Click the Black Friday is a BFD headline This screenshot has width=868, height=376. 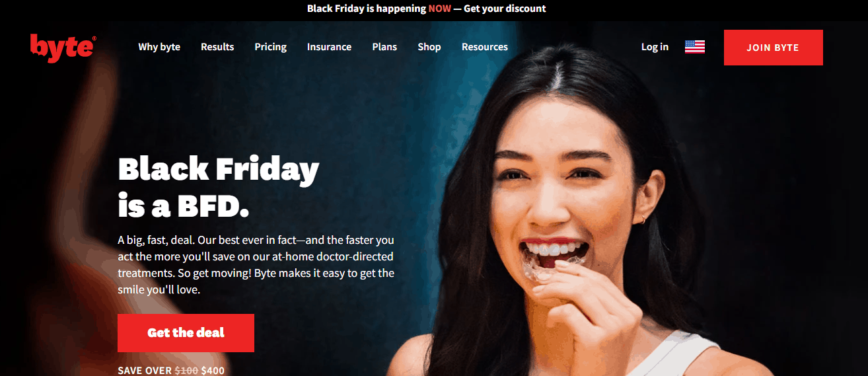(218, 188)
